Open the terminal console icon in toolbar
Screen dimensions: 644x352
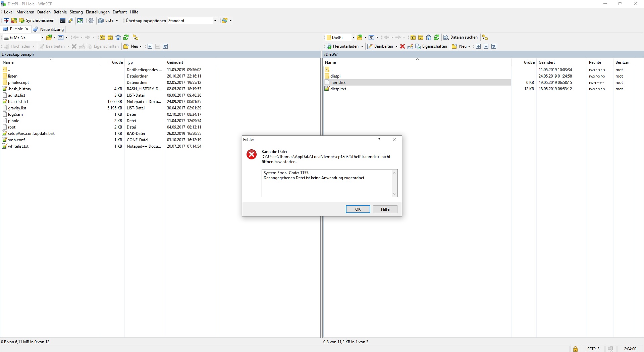[63, 20]
